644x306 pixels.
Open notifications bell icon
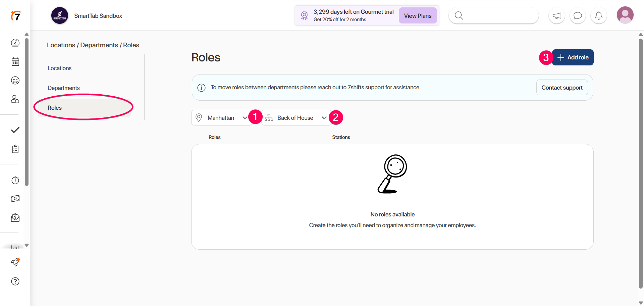[x=598, y=16]
